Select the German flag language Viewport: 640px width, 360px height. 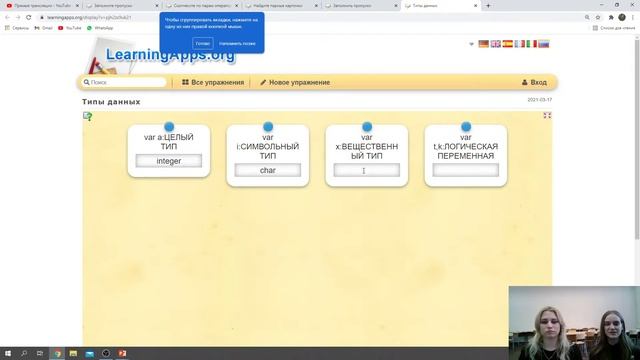point(483,44)
